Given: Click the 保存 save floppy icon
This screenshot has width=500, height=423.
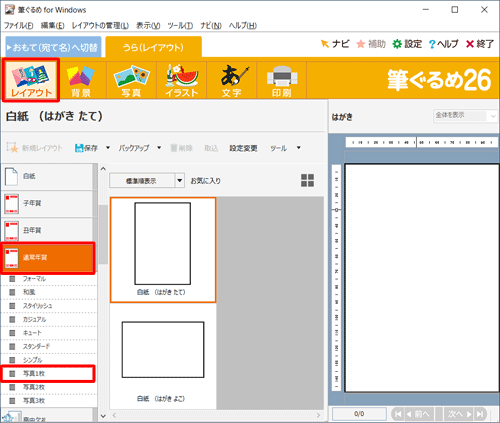Looking at the screenshot, I should (79, 148).
